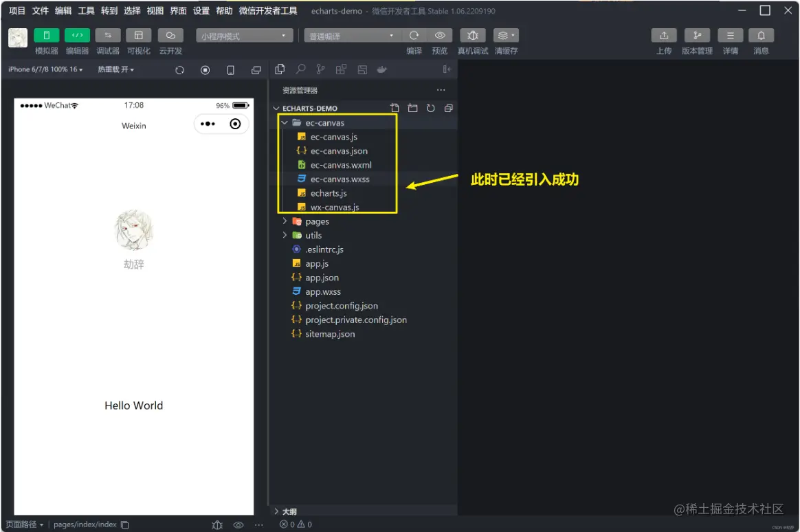This screenshot has width=800, height=532.
Task: Open the Extensions icon in the editor sidebar
Action: coord(341,69)
